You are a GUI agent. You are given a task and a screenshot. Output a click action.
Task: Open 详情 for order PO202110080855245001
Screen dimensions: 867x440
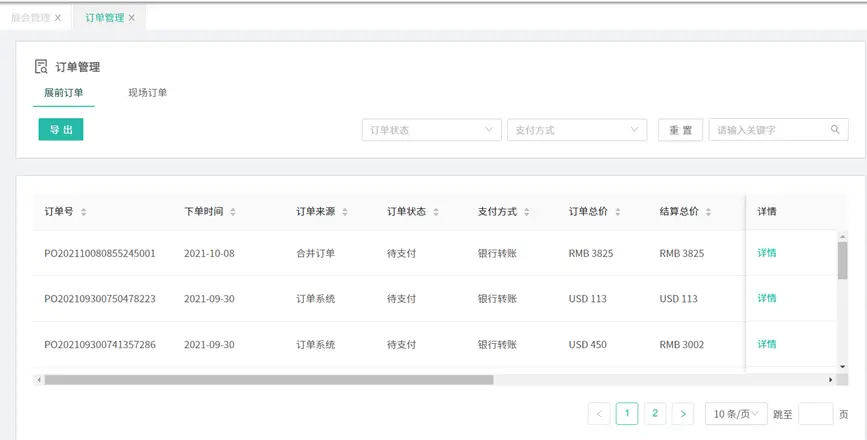[767, 253]
